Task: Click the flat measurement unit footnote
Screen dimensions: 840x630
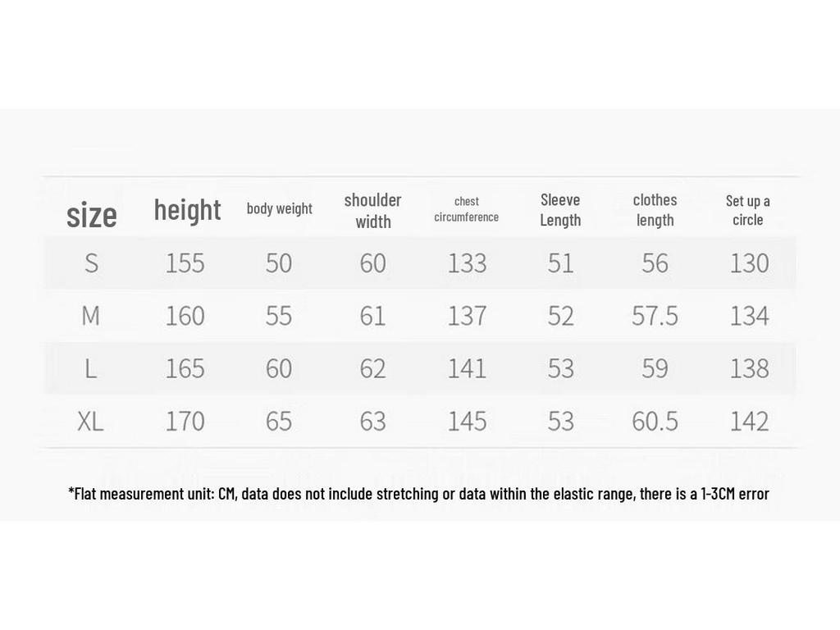Action: click(x=418, y=493)
